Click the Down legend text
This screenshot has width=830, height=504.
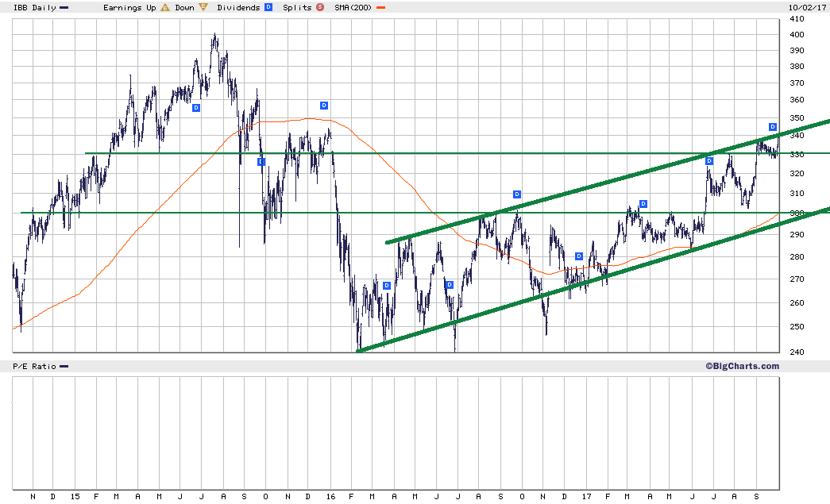185,7
